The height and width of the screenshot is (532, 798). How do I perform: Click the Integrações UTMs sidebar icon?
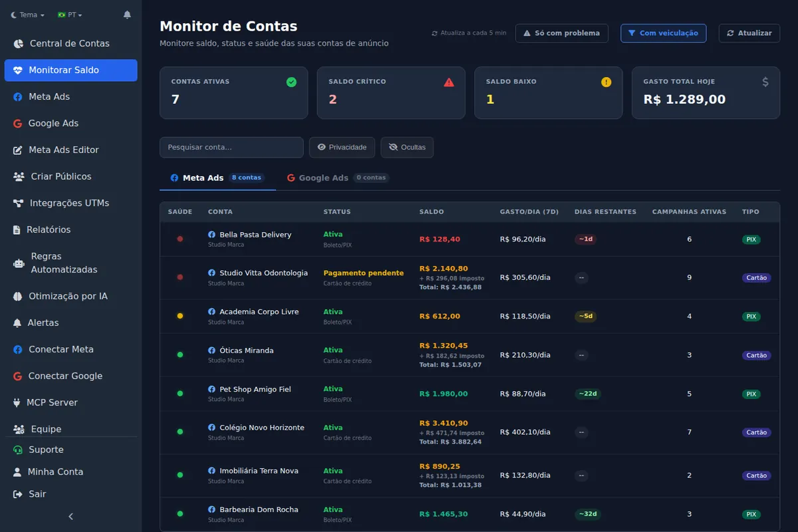(x=19, y=203)
